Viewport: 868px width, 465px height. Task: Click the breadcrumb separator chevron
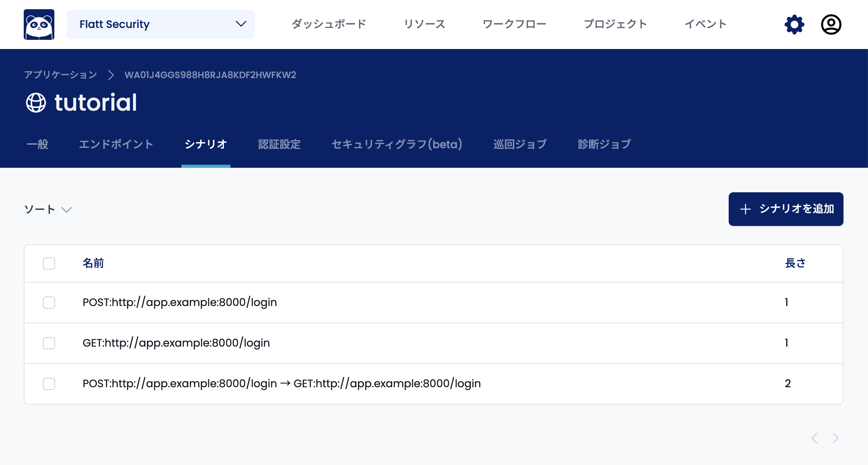(111, 75)
